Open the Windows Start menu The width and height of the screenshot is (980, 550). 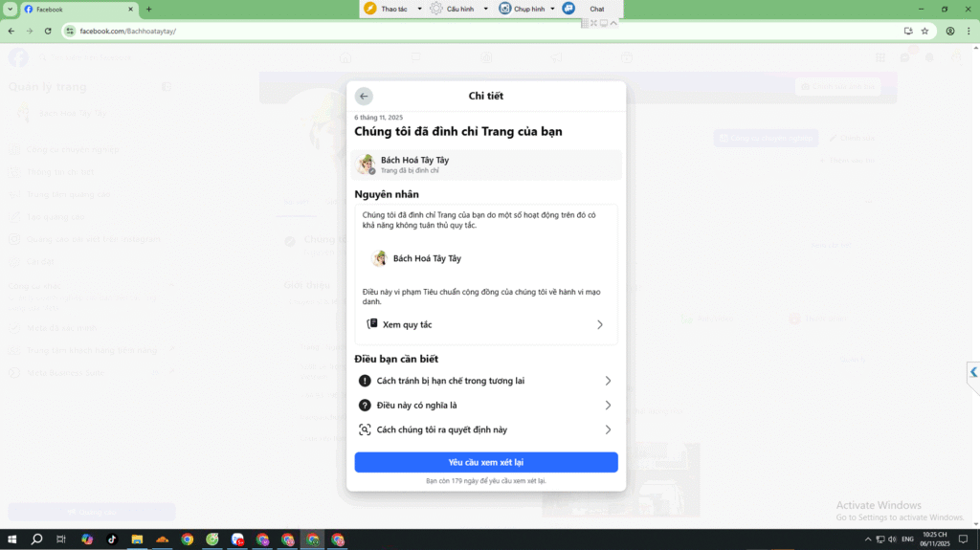click(12, 539)
